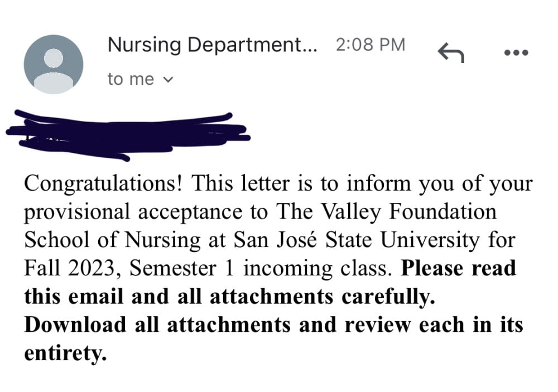This screenshot has height=392, width=558.
Task: Click the bold "Please read" text
Action: [x=458, y=268]
